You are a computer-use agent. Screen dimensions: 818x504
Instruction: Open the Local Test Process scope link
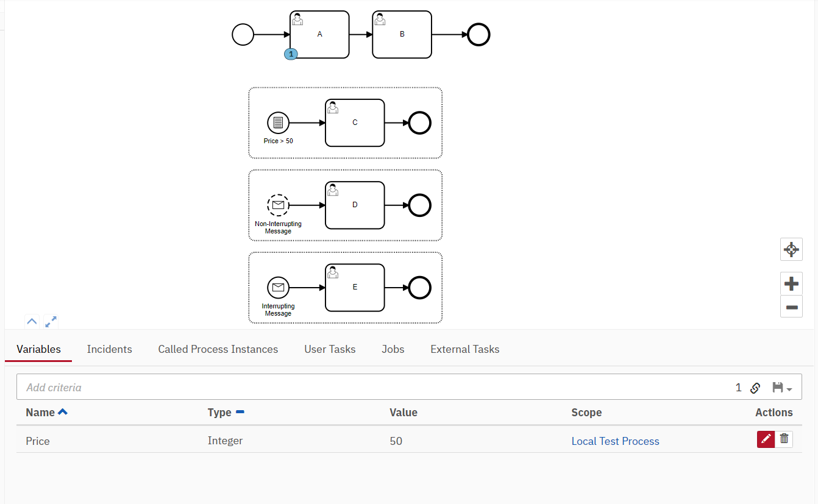tap(615, 441)
